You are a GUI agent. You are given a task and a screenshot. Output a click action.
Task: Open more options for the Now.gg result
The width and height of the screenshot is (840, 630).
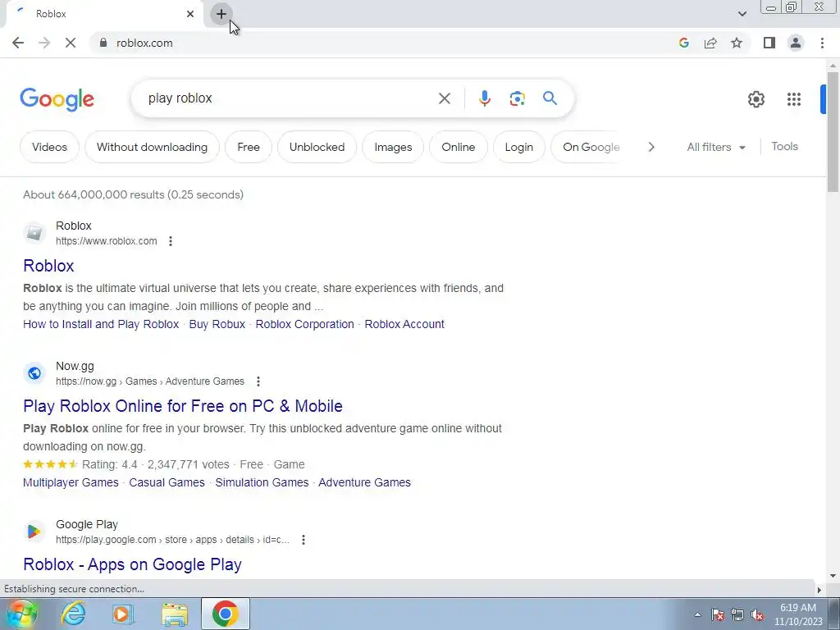(x=258, y=381)
